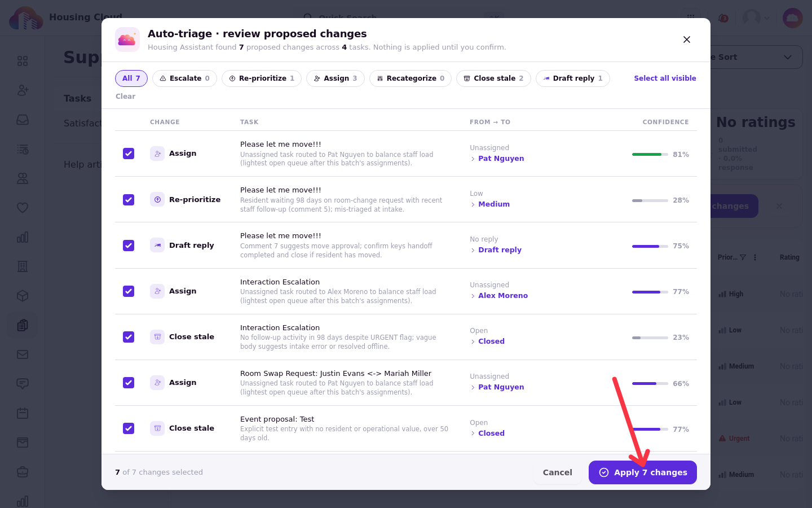The height and width of the screenshot is (508, 812).
Task: Uncheck Assign to Alex Moreno checkbox
Action: pyautogui.click(x=129, y=291)
